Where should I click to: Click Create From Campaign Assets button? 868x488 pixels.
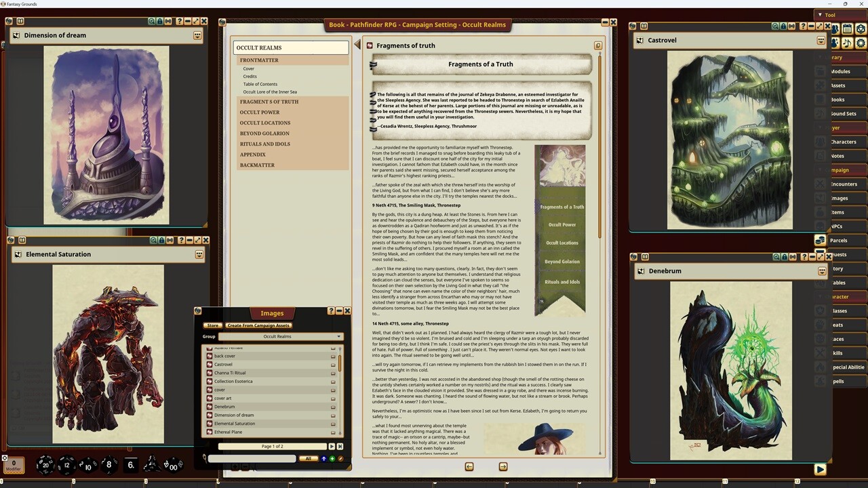(x=258, y=325)
